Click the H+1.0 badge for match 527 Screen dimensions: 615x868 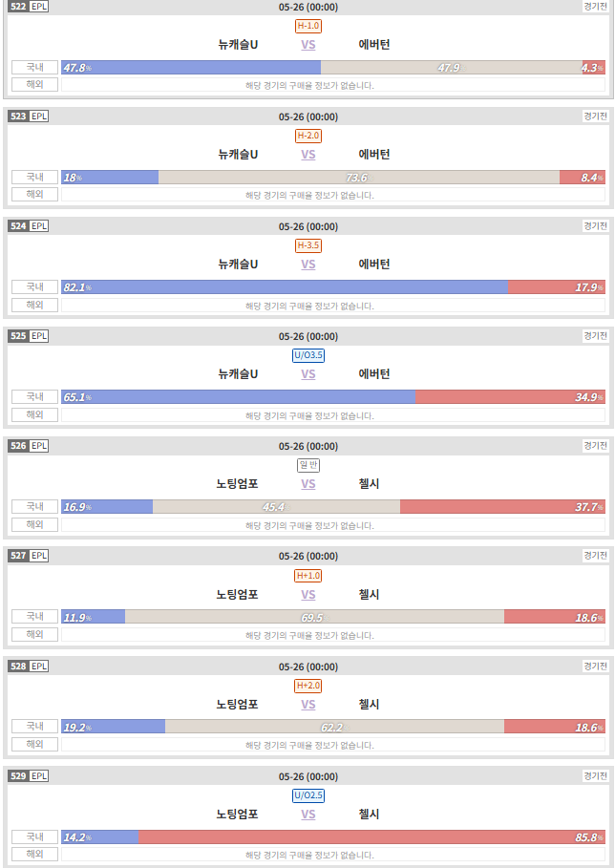click(x=308, y=576)
